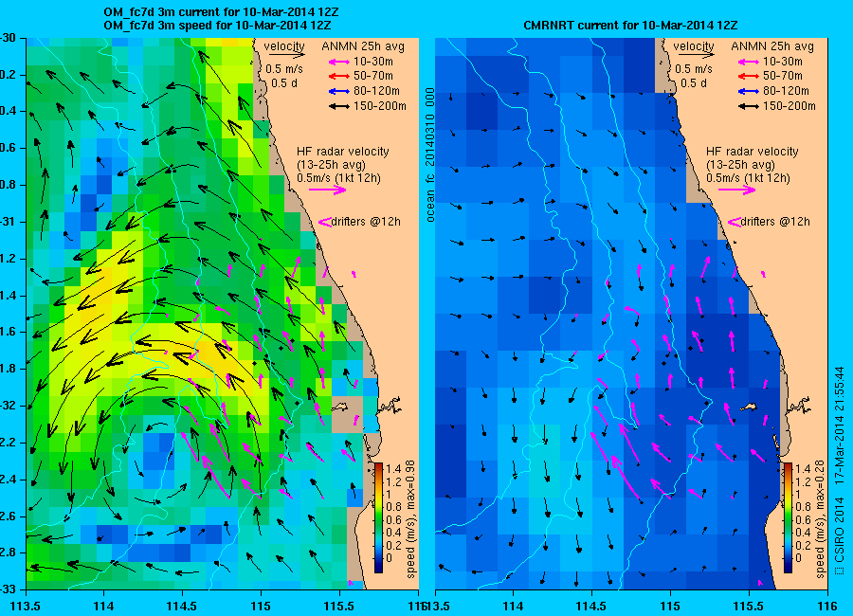Click '(13-25h avg)' in left panel
This screenshot has height=616, width=853.
331,165
